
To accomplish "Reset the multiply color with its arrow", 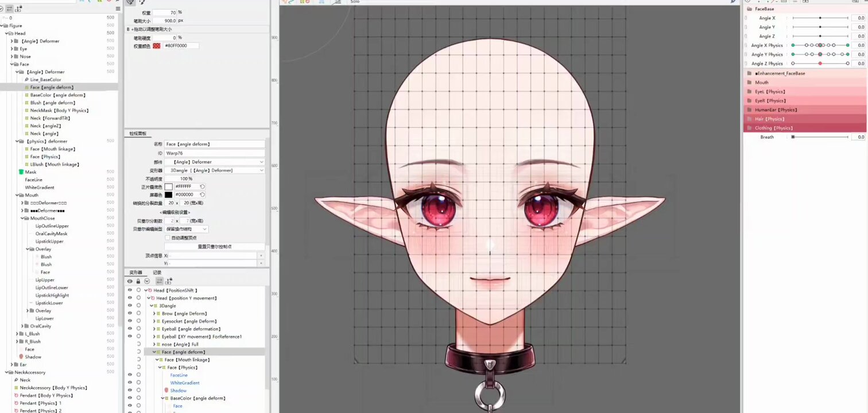I will 202,187.
